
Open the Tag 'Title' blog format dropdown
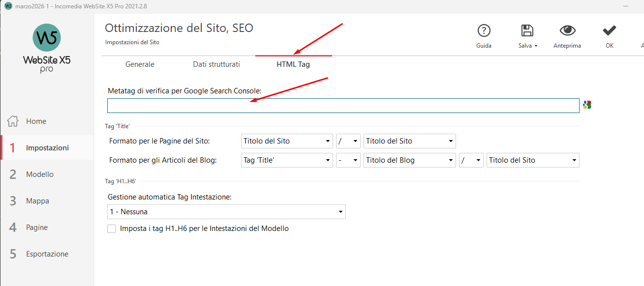coord(287,160)
